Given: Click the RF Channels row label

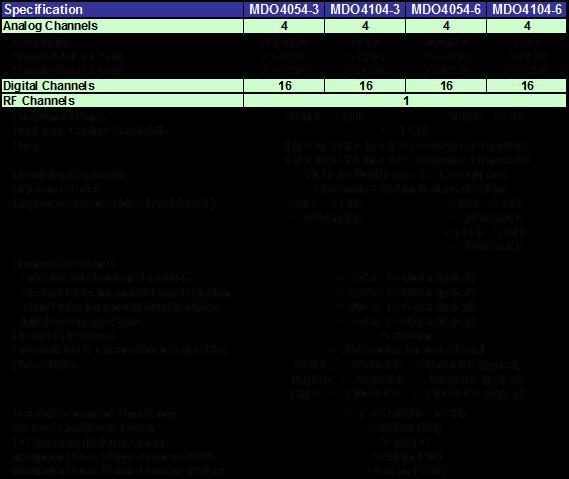Looking at the screenshot, I should point(122,101).
